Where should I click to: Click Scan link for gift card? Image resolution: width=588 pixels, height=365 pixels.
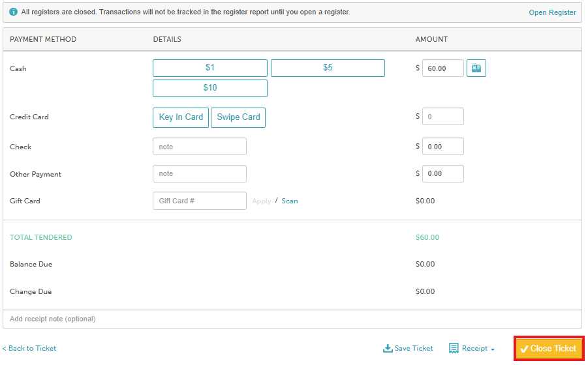pyautogui.click(x=290, y=201)
